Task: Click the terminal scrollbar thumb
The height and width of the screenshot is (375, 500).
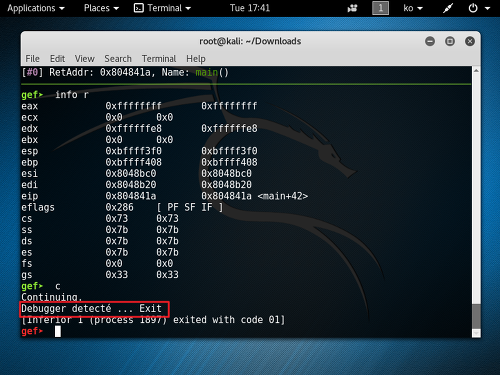Action: pyautogui.click(x=476, y=316)
